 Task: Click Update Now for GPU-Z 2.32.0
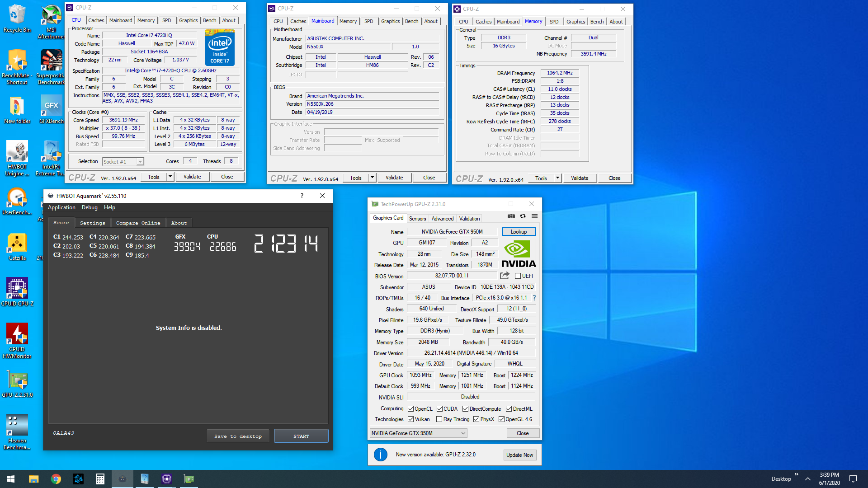520,455
